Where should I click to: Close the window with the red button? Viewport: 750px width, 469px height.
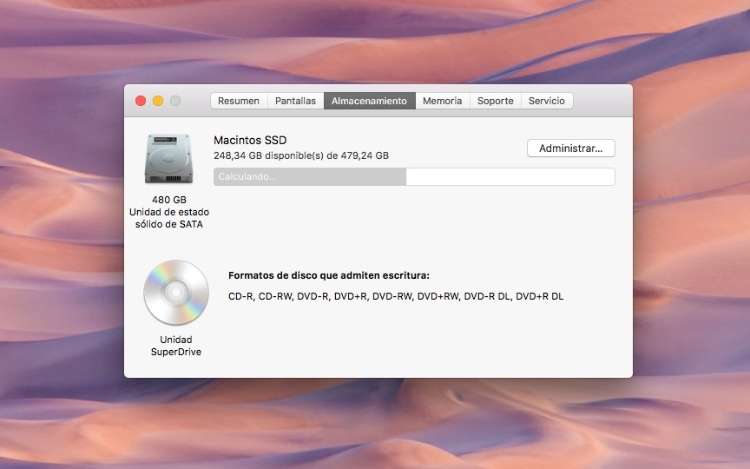click(140, 101)
